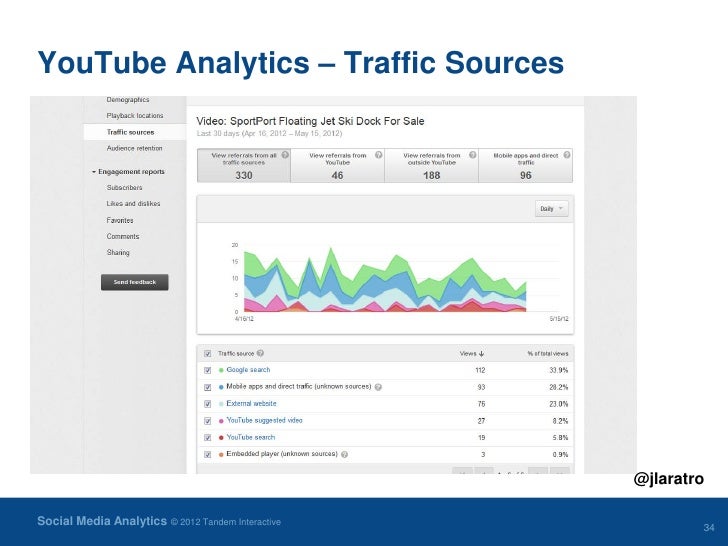Click the @jlaratro handle
This screenshot has height=546, width=728.
(x=669, y=478)
